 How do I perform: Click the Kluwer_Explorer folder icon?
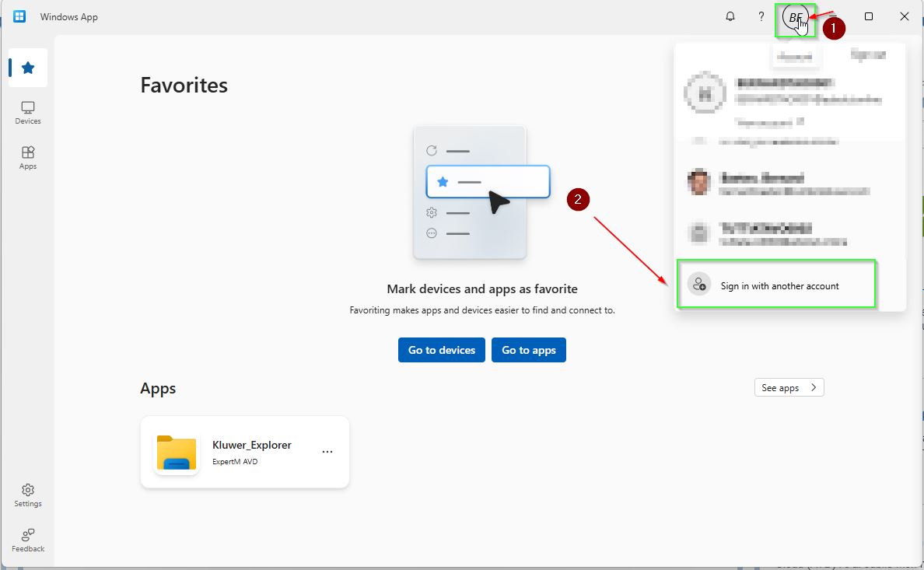[177, 453]
